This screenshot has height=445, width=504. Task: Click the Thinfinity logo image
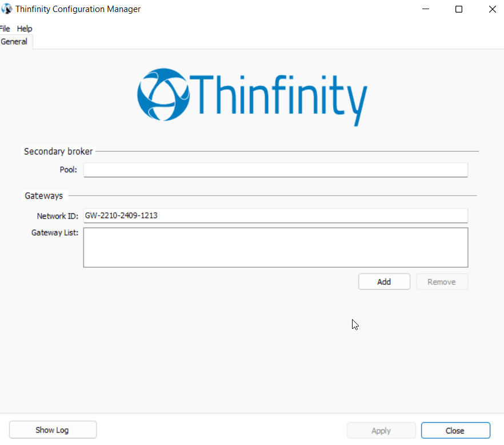point(253,97)
